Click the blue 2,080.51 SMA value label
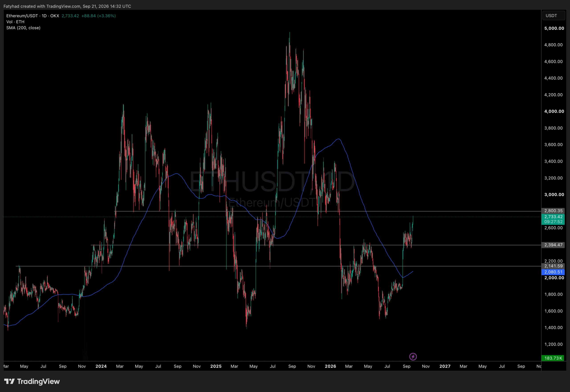This screenshot has height=392, width=570. click(x=553, y=272)
